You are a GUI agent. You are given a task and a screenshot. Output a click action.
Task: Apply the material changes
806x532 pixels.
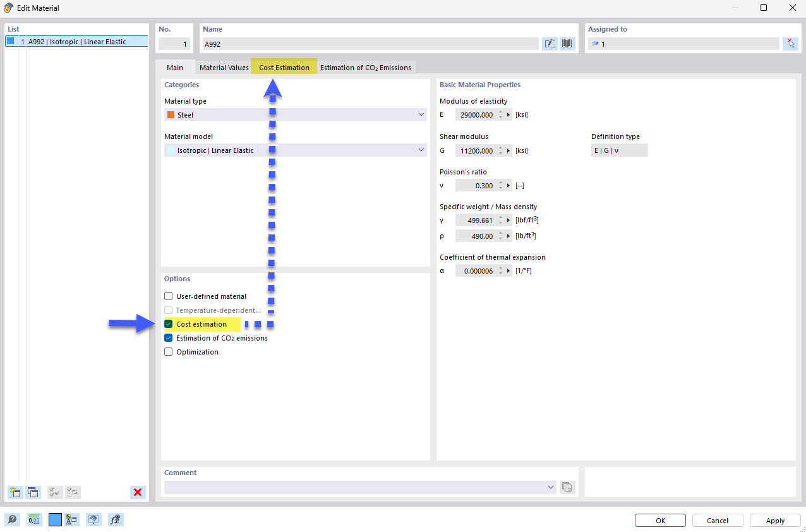click(x=775, y=520)
